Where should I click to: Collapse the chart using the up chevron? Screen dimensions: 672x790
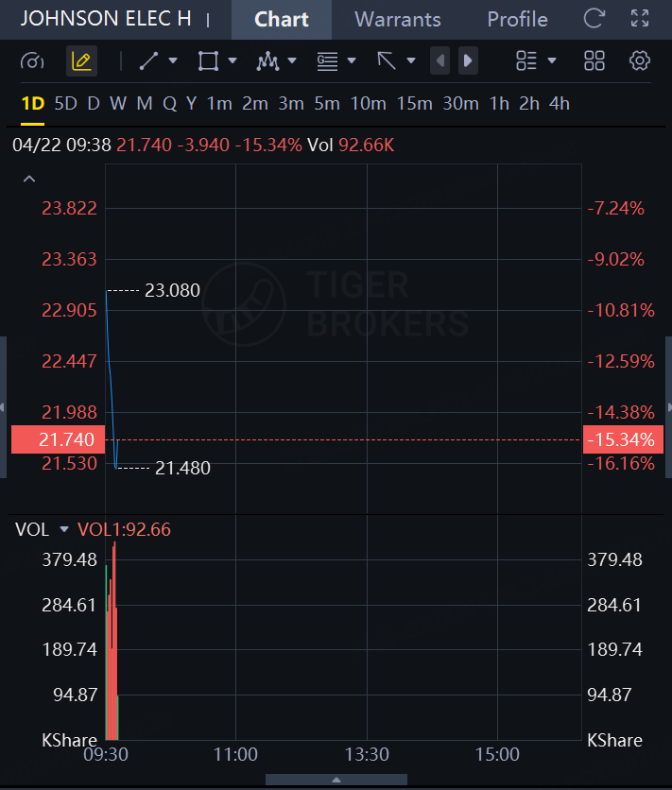[x=29, y=179]
